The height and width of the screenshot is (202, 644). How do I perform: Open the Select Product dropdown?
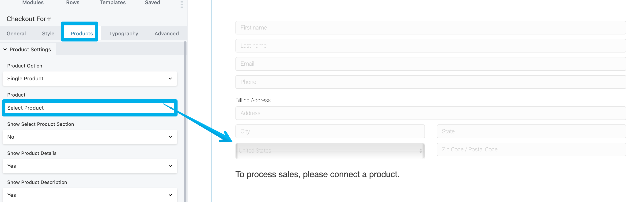coord(90,108)
